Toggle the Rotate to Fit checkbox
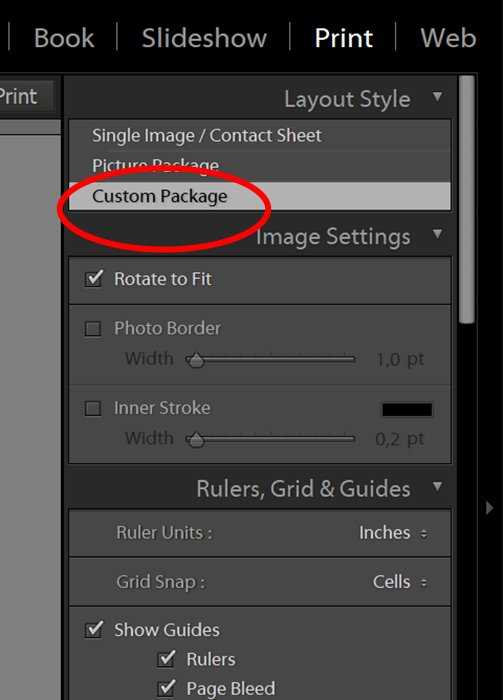 click(x=93, y=279)
